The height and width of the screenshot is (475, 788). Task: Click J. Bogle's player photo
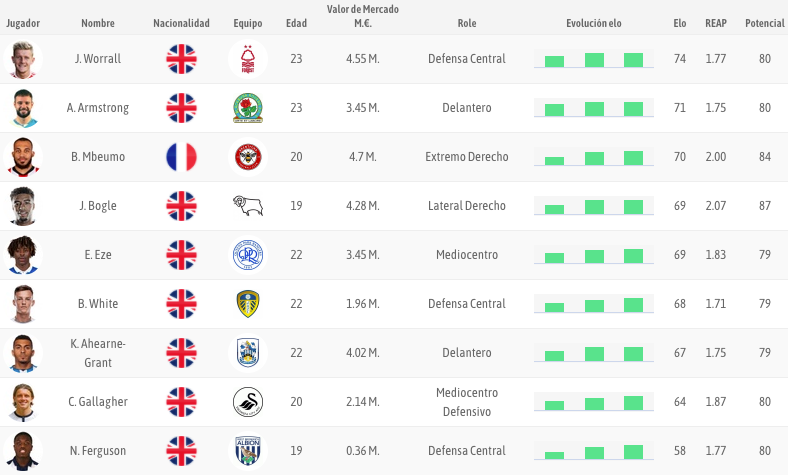click(x=23, y=206)
